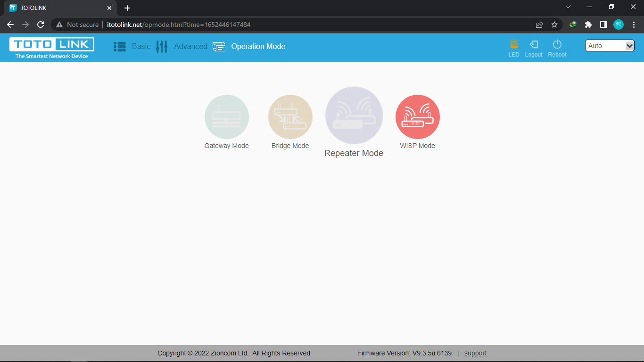This screenshot has width=644, height=362.
Task: Click the Gateway Mode label
Action: 227,146
